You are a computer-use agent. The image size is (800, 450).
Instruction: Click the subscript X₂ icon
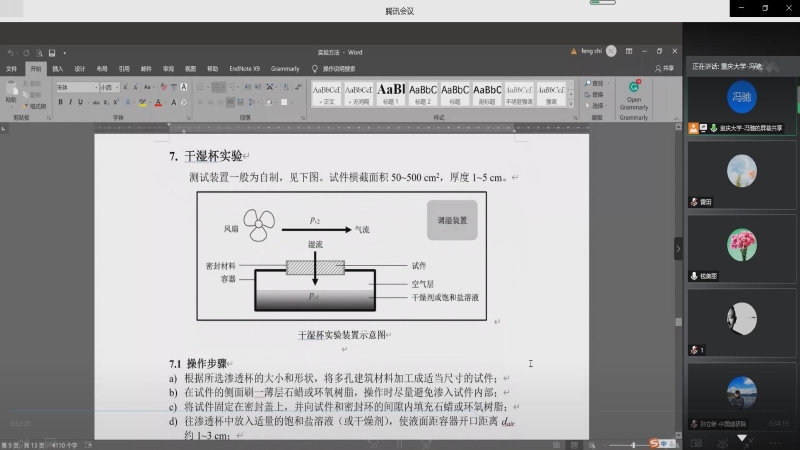[x=106, y=103]
